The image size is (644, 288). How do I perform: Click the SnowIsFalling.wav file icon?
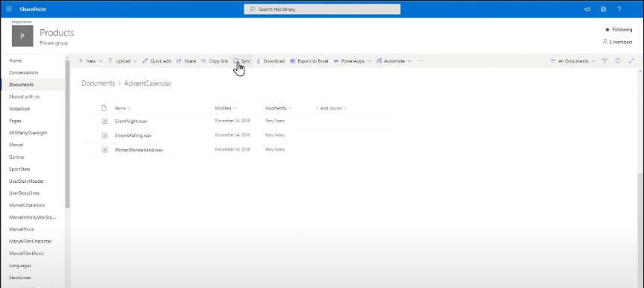104,135
